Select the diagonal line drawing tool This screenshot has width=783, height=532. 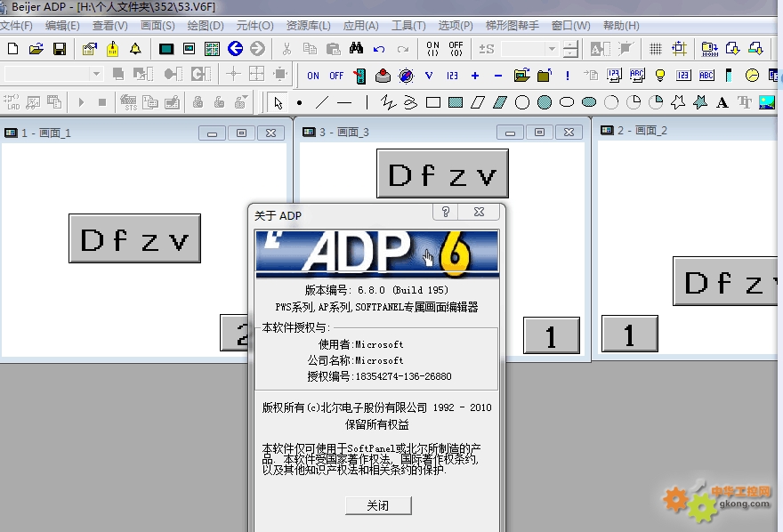coord(322,102)
